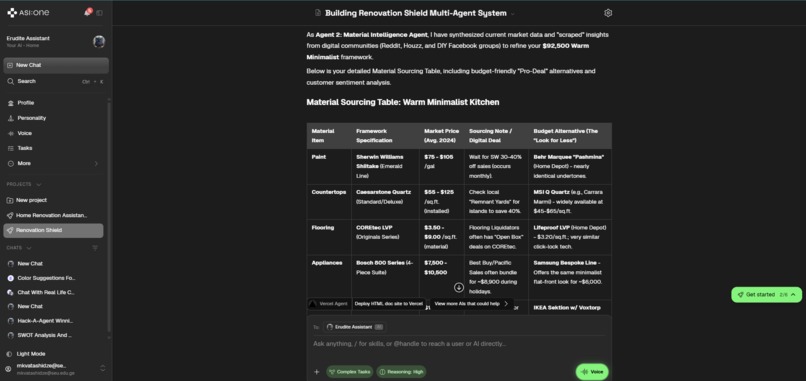Screen dimensions: 806x381
Task: Click the Tasks checklist icon
Action: point(10,148)
